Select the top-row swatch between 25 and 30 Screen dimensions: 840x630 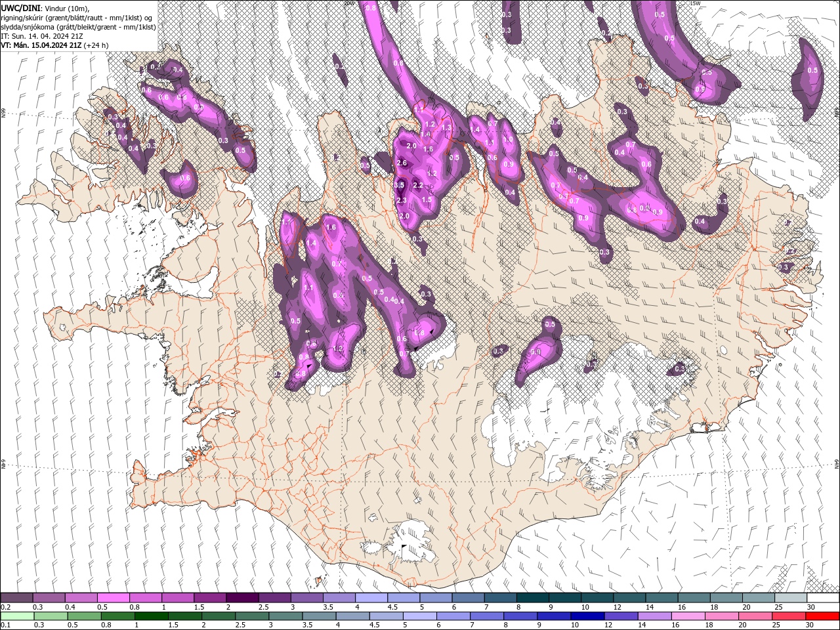[x=790, y=598]
